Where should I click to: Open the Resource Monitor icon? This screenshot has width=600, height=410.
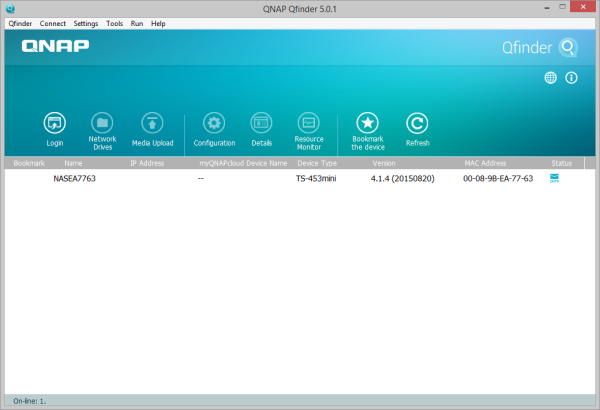pos(309,123)
